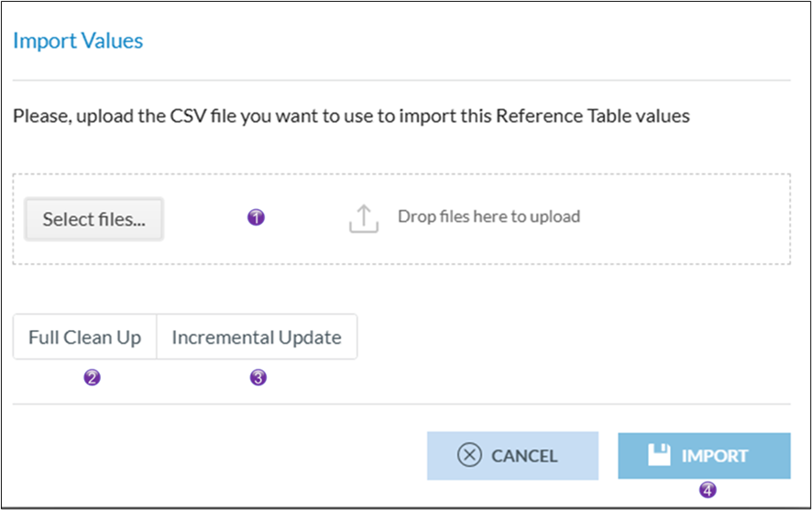Screen dimensions: 812x510
Task: Click the purple callout marker number 2
Action: pyautogui.click(x=91, y=377)
